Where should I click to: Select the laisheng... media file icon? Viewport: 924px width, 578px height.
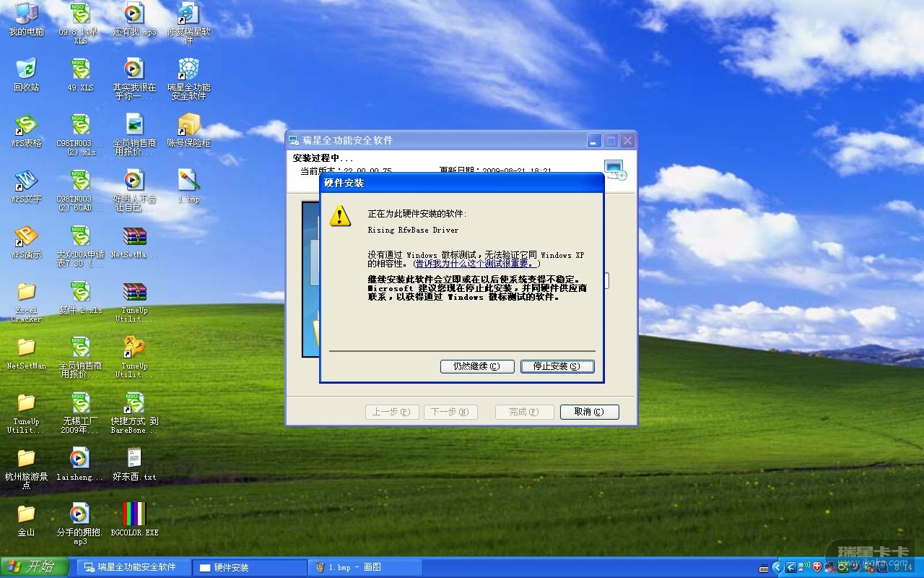[80, 465]
